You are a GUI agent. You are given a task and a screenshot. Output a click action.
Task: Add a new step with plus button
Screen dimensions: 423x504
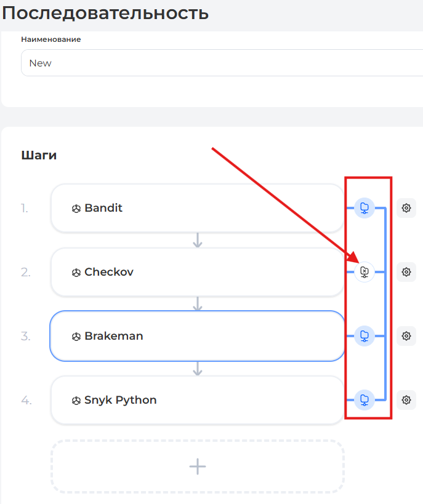tap(197, 466)
